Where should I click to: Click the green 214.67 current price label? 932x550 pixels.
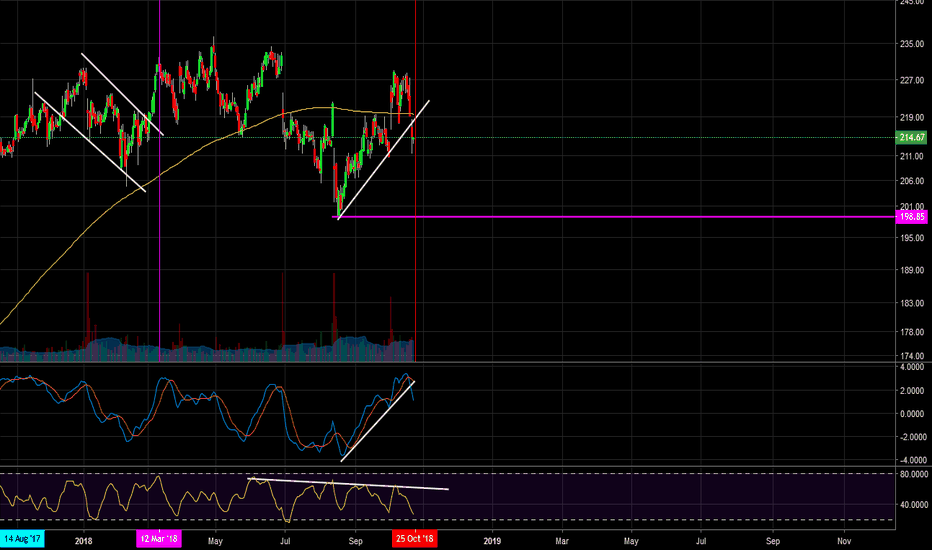coord(911,137)
